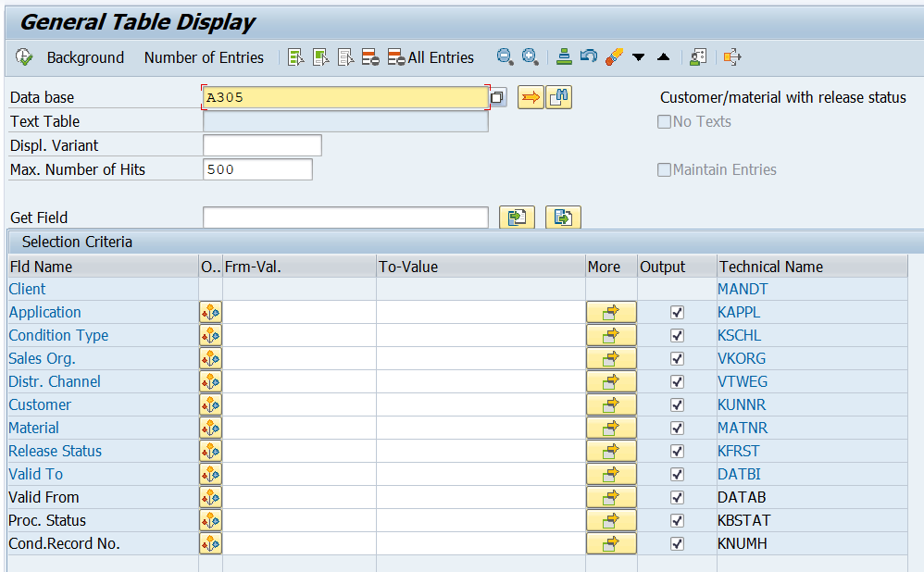Click second select-fields icon with green sheet
This screenshot has height=572, width=924.
point(320,57)
